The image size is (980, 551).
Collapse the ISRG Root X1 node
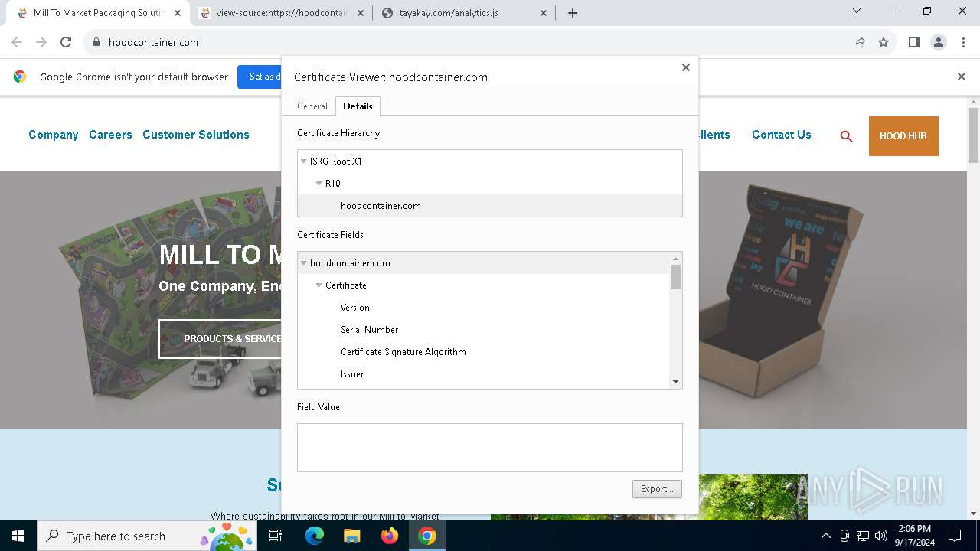[x=304, y=161]
